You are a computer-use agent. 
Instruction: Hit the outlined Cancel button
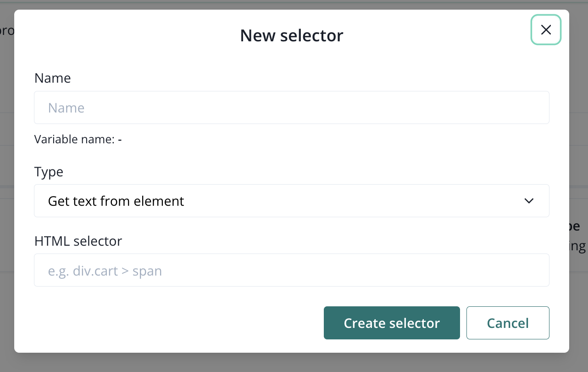(x=508, y=323)
